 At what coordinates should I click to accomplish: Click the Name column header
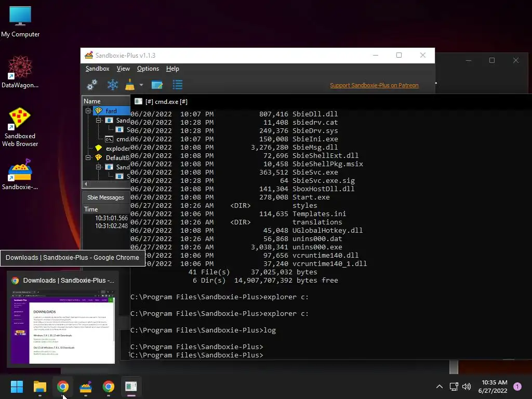[x=106, y=101]
